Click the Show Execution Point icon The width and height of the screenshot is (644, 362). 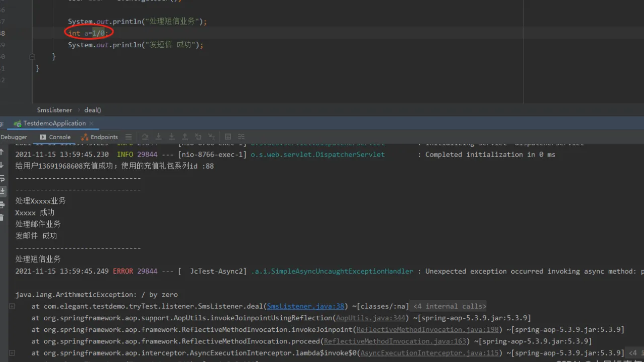click(x=129, y=137)
